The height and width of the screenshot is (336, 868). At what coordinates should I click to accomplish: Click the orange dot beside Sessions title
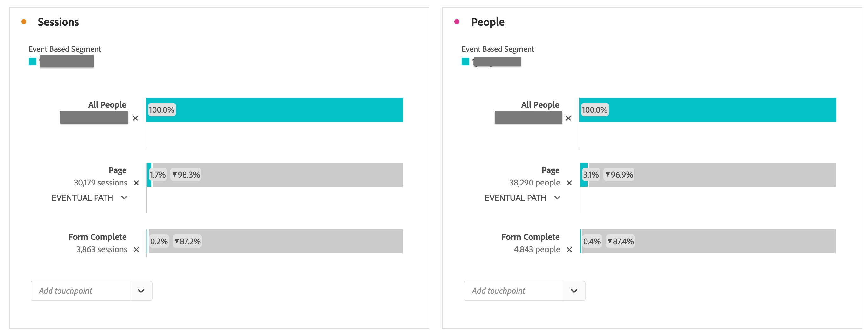[24, 22]
